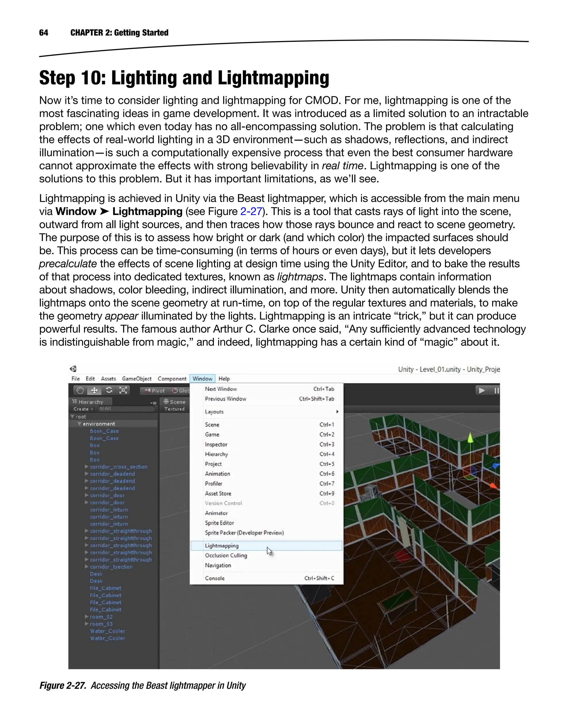Choose Sprite Editor from Window menu
This screenshot has height=725, width=588.
tap(266, 523)
